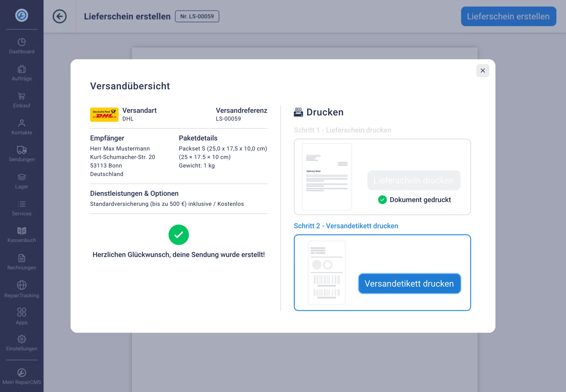Open the delivery note preview thumbnail
566x392 pixels.
click(327, 177)
